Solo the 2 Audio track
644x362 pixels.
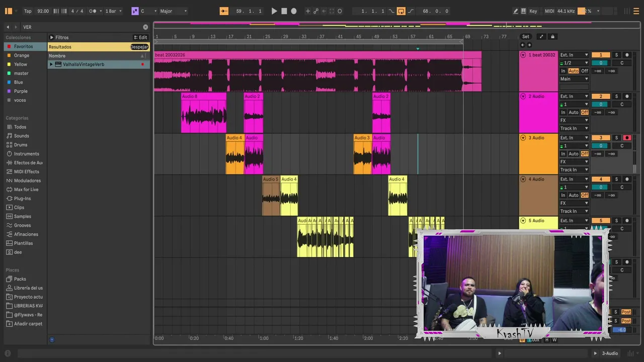point(616,97)
